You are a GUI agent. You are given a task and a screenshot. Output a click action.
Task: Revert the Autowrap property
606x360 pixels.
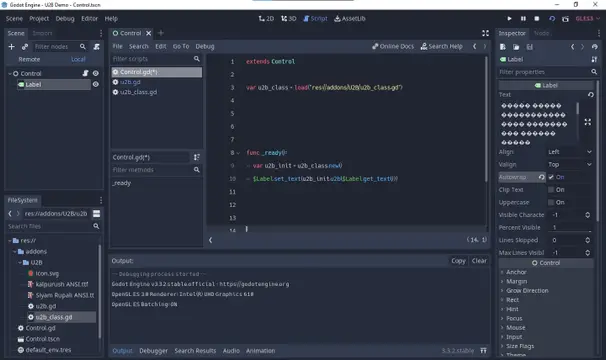pos(541,177)
